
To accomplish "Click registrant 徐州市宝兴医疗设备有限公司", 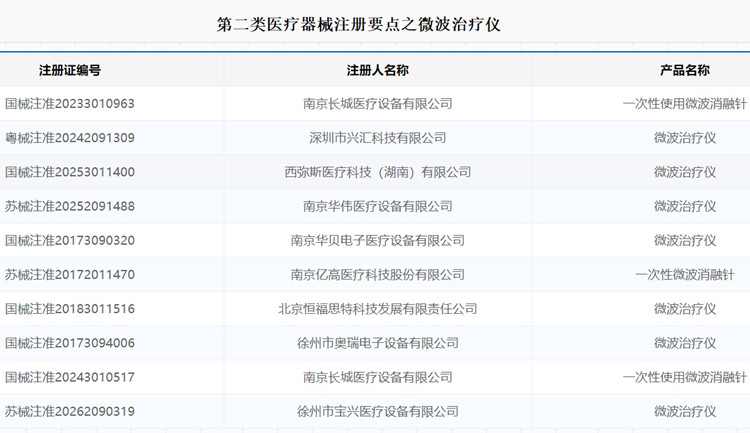I will pyautogui.click(x=377, y=411).
